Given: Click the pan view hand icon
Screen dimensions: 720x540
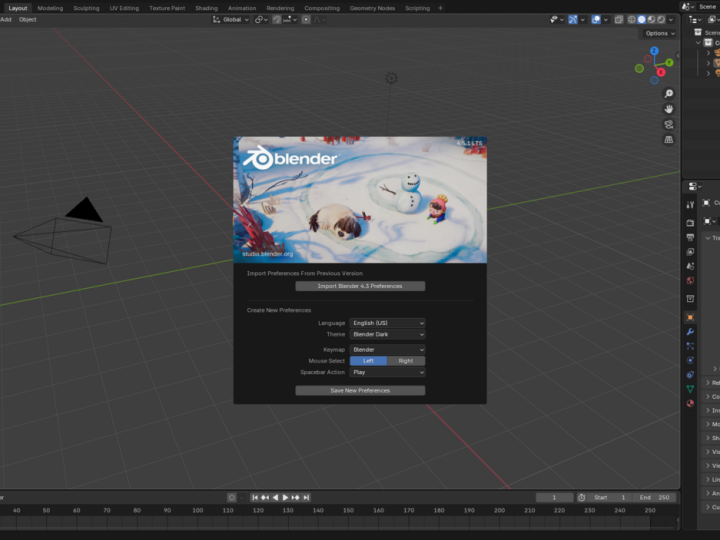Looking at the screenshot, I should pos(669,109).
